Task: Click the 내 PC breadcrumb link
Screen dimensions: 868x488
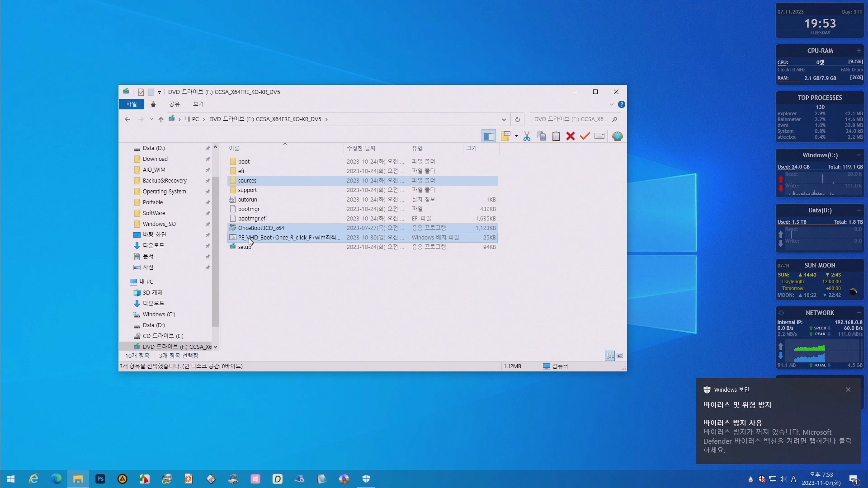Action: pos(192,119)
